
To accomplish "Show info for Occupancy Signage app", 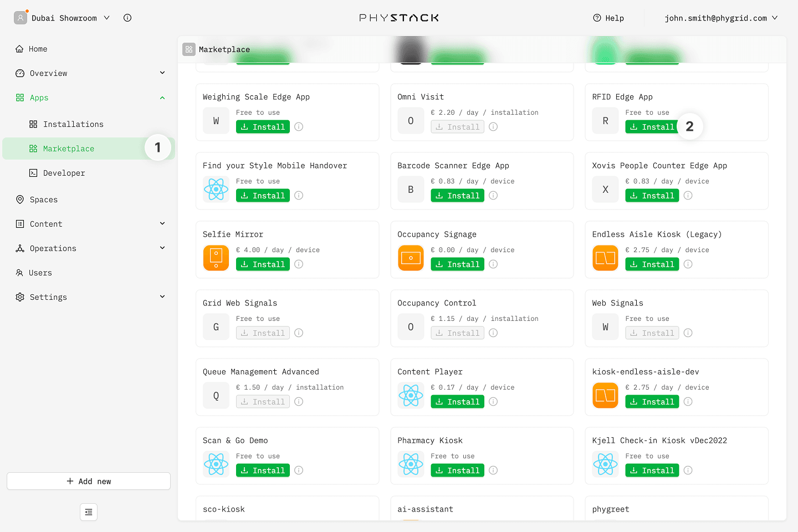I will (x=493, y=264).
